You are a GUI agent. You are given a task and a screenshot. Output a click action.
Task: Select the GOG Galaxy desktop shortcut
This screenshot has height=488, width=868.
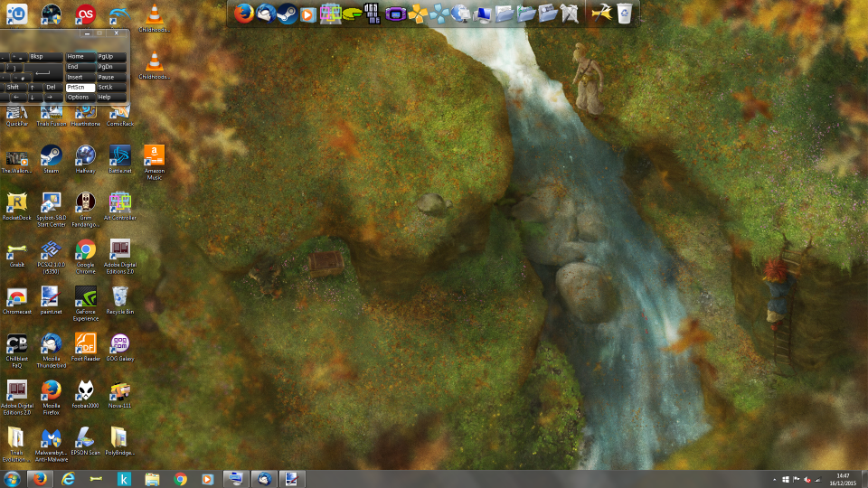[x=119, y=347]
